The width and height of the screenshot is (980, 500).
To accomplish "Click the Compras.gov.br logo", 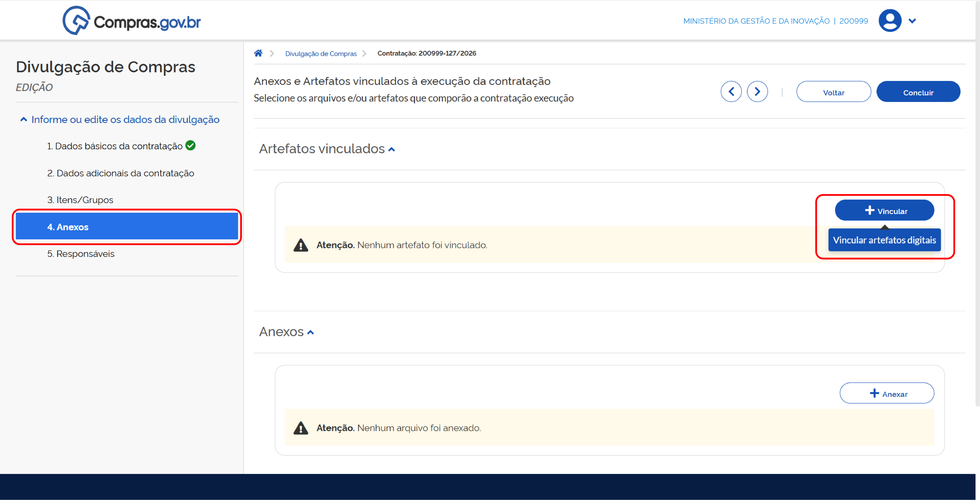I will pyautogui.click(x=132, y=21).
